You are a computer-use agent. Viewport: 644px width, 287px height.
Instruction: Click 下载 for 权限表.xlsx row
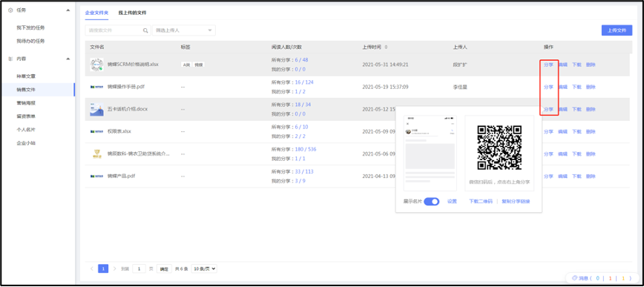point(576,132)
